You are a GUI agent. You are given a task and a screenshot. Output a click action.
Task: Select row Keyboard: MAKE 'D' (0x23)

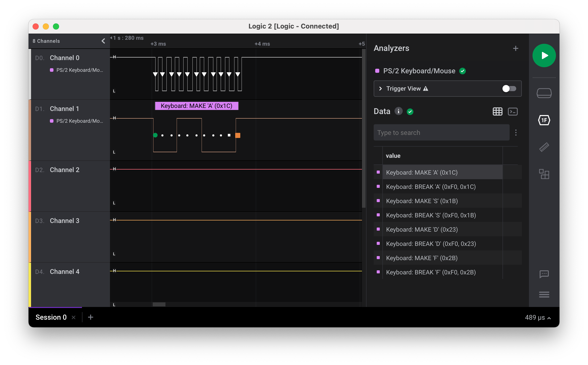(447, 229)
